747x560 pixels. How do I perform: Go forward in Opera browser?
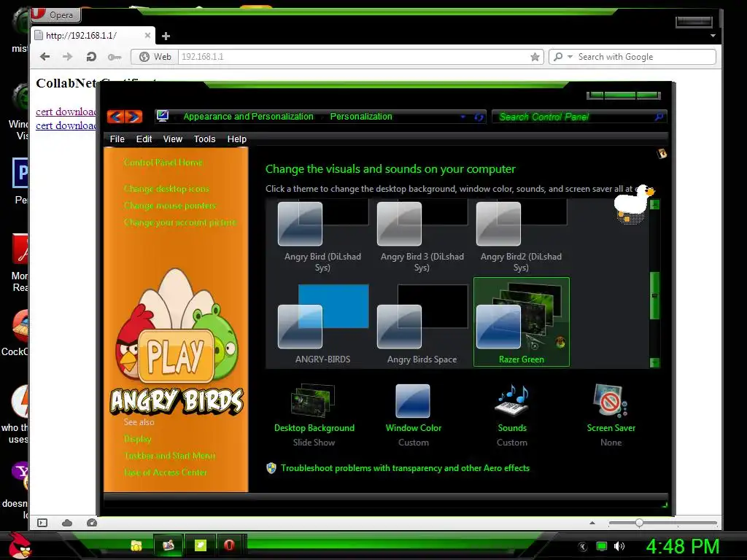(x=68, y=57)
